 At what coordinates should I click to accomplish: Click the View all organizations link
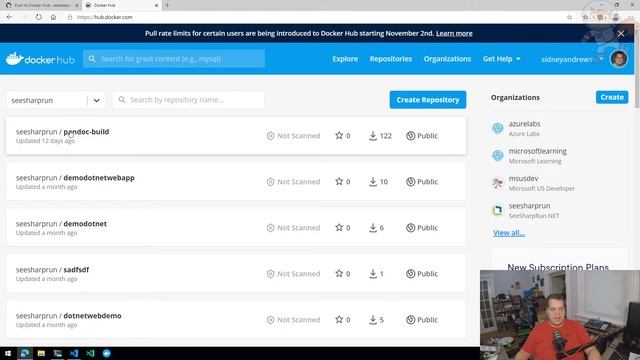pyautogui.click(x=509, y=233)
